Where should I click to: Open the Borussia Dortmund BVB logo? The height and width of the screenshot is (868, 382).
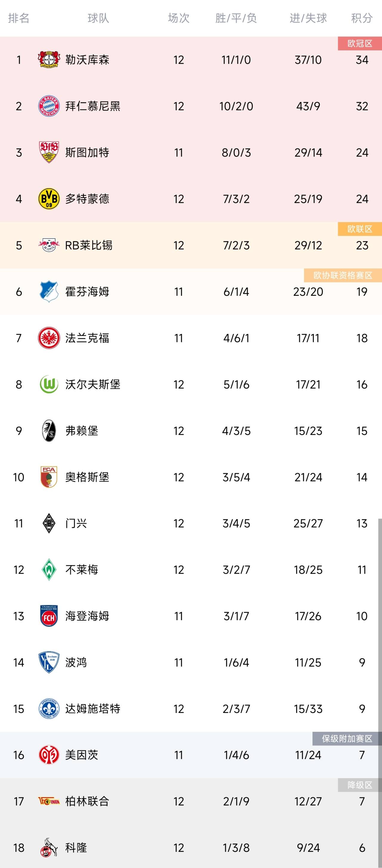pos(49,199)
